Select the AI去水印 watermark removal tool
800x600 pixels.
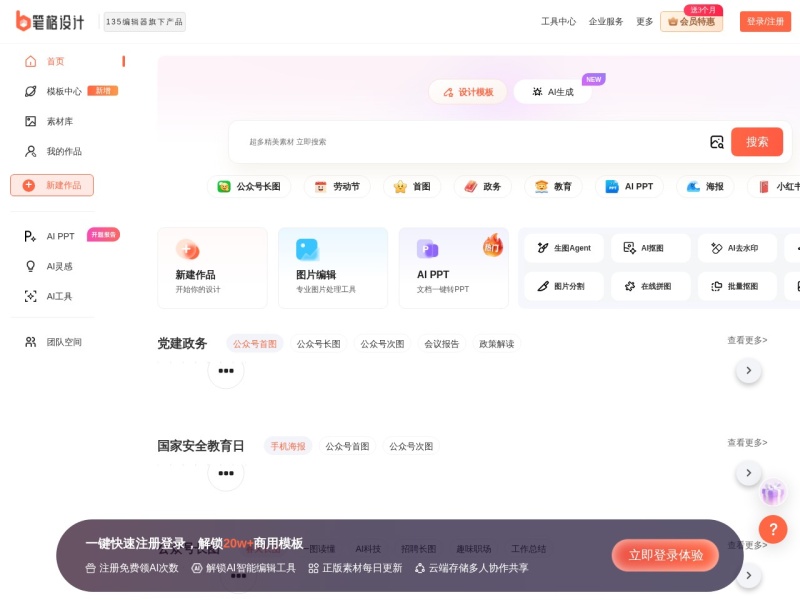click(x=737, y=247)
